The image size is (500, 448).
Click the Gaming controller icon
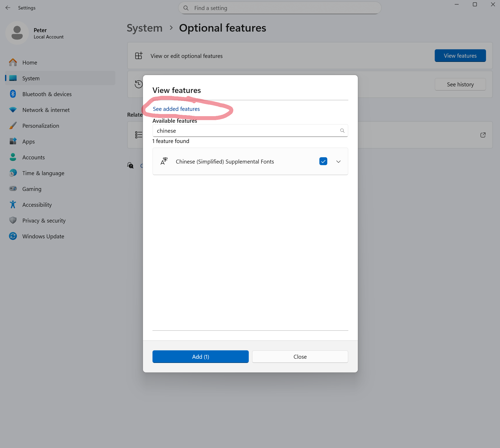13,189
